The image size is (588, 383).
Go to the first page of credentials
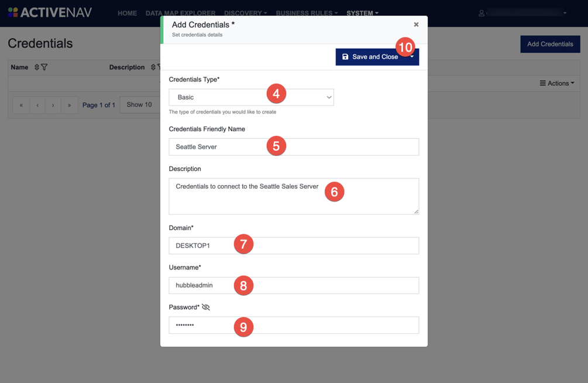coord(21,104)
